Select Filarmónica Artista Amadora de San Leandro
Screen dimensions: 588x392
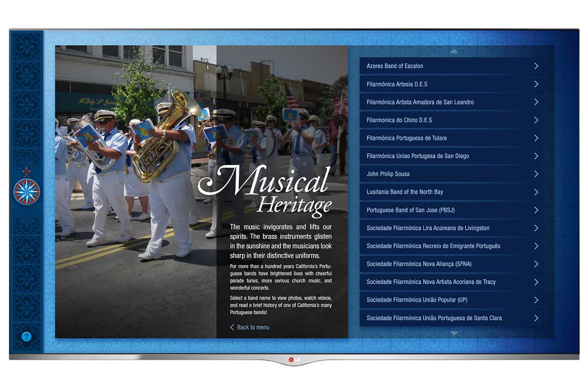pos(420,102)
